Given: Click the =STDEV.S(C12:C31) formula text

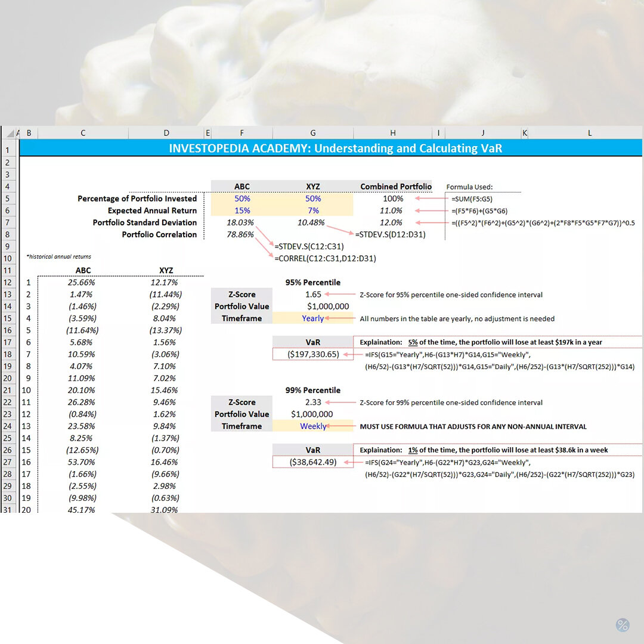Looking at the screenshot, I should 309,246.
